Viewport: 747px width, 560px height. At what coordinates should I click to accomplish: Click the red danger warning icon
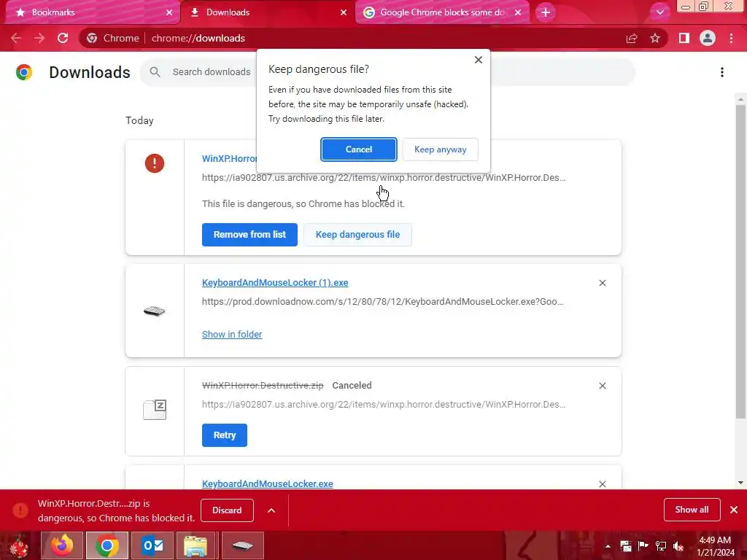(155, 163)
